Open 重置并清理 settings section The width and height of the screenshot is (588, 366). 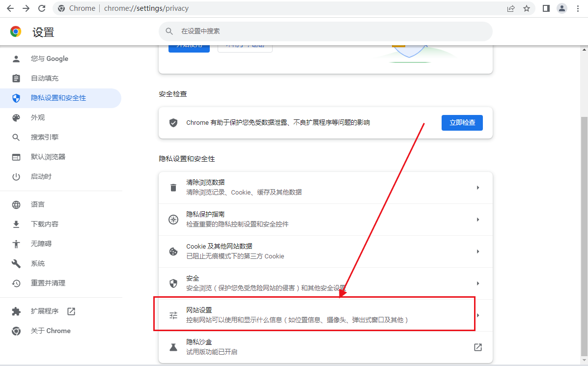pyautogui.click(x=61, y=283)
